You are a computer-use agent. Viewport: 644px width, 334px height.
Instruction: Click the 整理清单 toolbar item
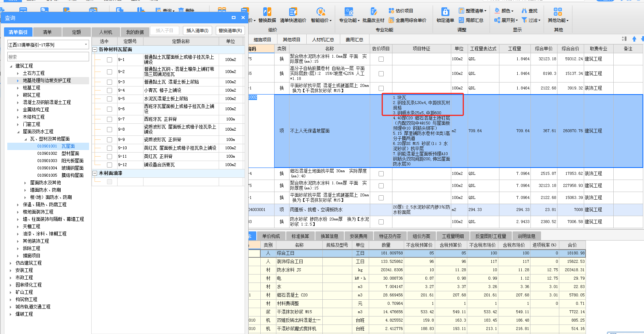[472, 11]
